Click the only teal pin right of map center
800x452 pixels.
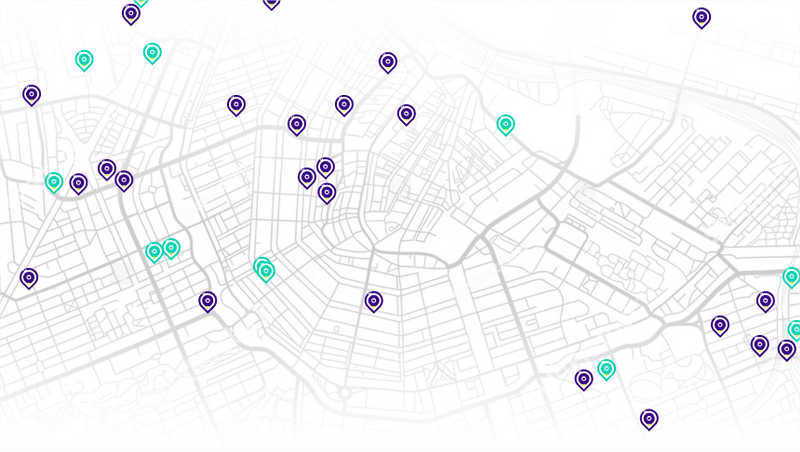tap(506, 125)
